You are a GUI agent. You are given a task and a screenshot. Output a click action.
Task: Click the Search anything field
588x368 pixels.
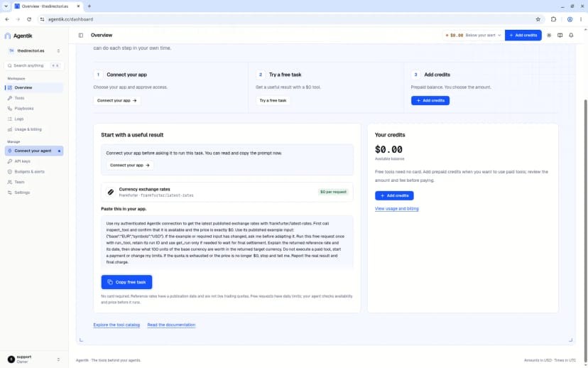coord(34,65)
